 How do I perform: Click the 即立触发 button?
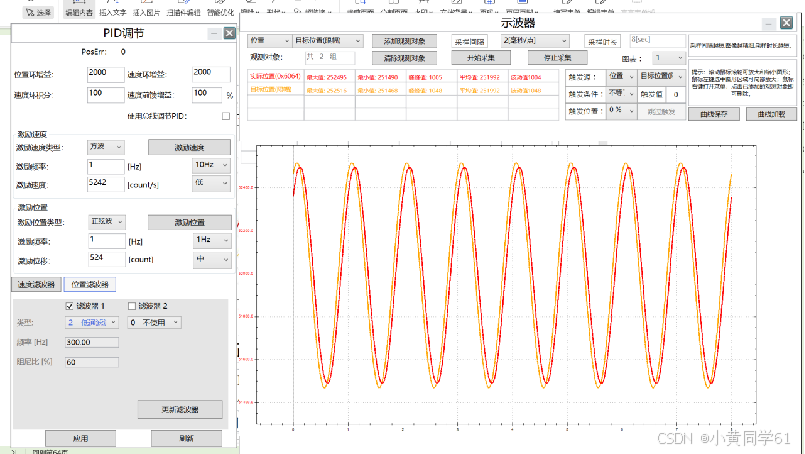tap(661, 111)
